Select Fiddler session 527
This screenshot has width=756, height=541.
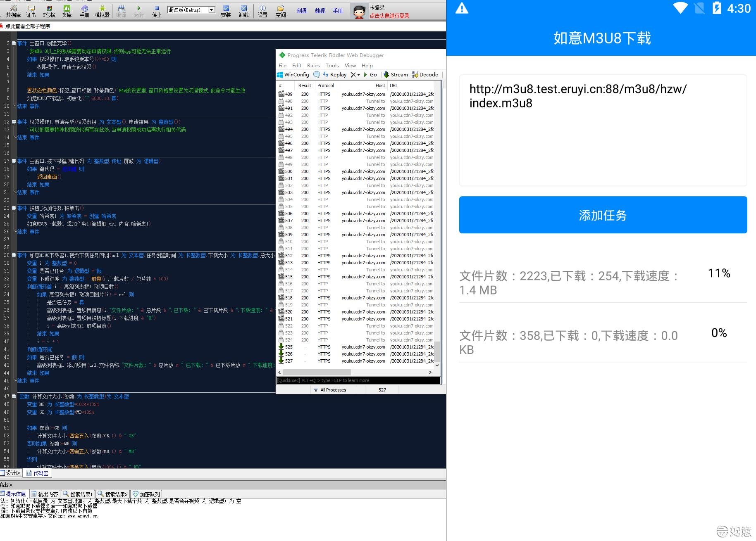pos(356,361)
